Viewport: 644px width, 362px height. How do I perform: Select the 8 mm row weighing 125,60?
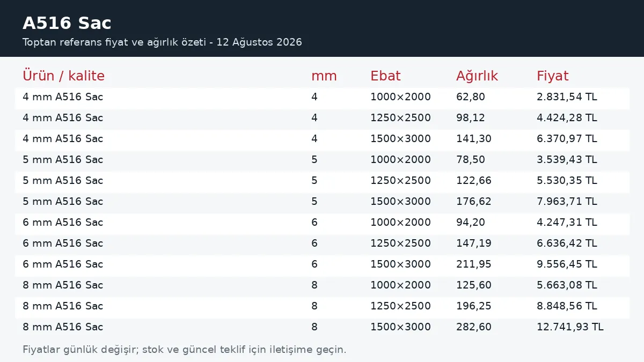tap(322, 285)
